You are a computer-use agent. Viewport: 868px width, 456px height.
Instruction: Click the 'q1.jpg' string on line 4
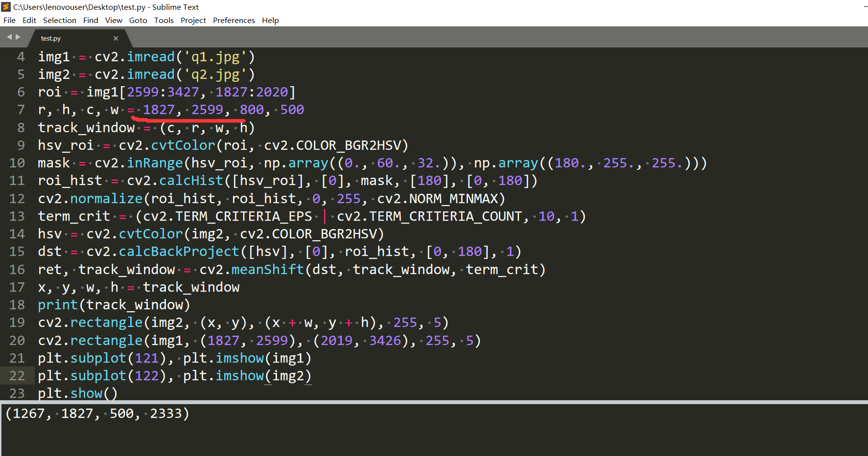tap(215, 57)
